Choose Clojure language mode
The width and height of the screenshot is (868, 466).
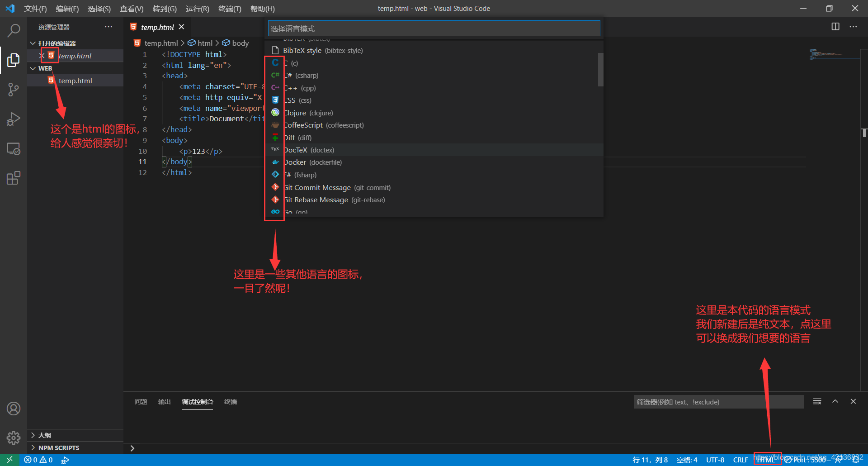[434, 113]
